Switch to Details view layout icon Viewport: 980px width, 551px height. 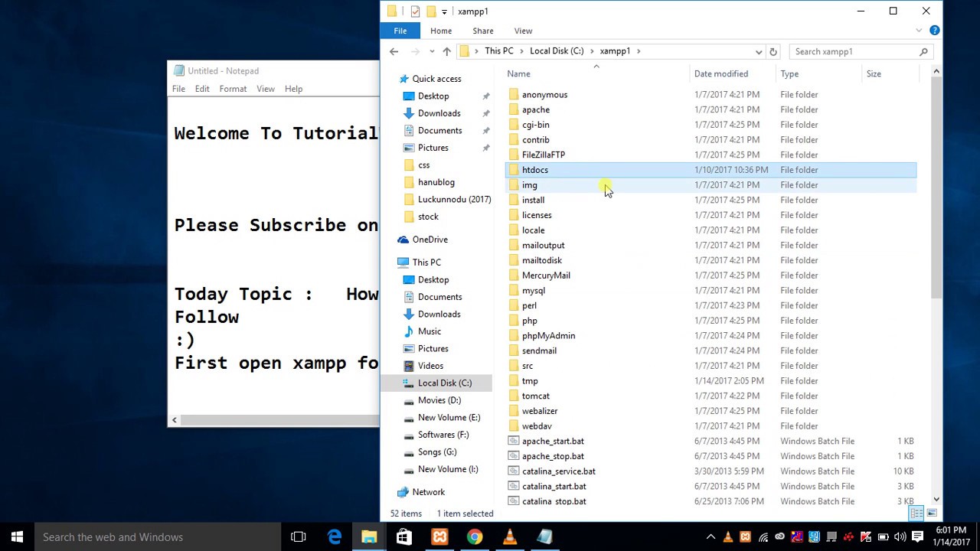[916, 514]
